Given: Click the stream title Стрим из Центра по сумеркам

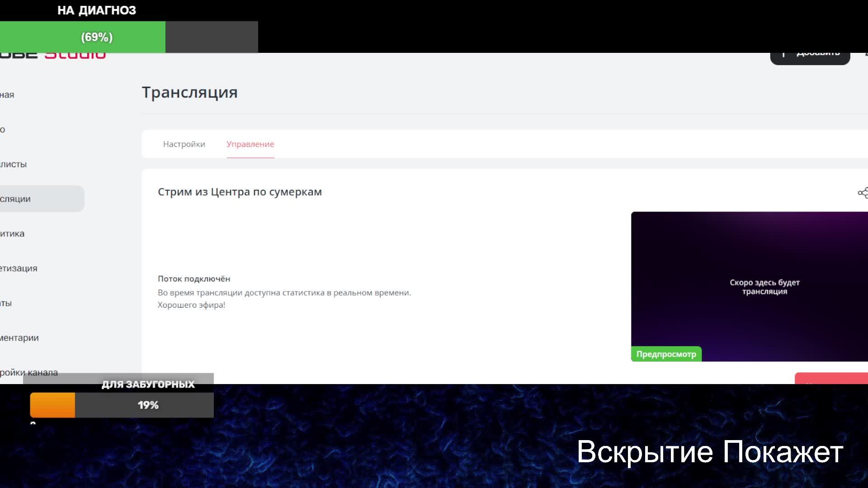Looking at the screenshot, I should click(240, 192).
